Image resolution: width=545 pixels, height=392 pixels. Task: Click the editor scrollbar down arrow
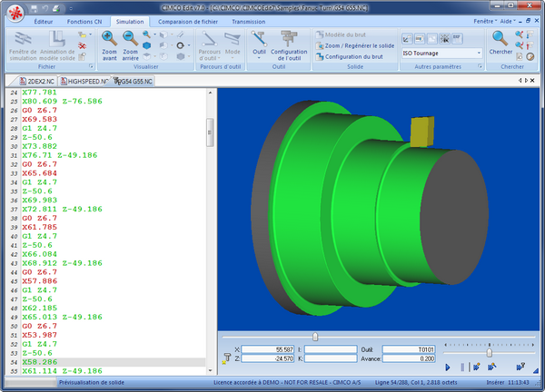coord(210,370)
